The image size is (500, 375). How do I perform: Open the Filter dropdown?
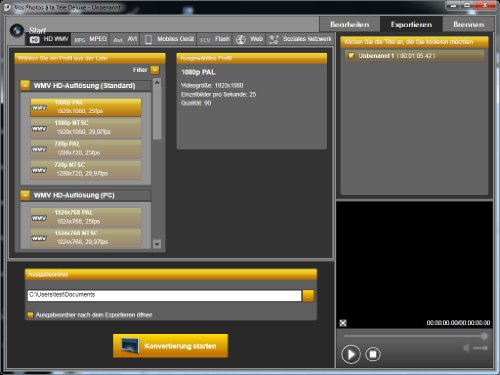[155, 70]
